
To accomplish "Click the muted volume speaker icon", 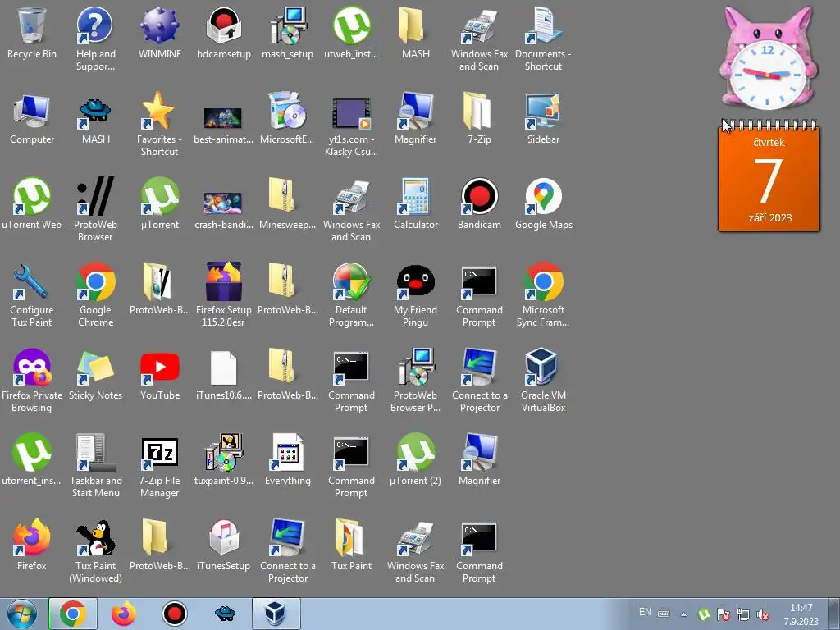I will 763,614.
